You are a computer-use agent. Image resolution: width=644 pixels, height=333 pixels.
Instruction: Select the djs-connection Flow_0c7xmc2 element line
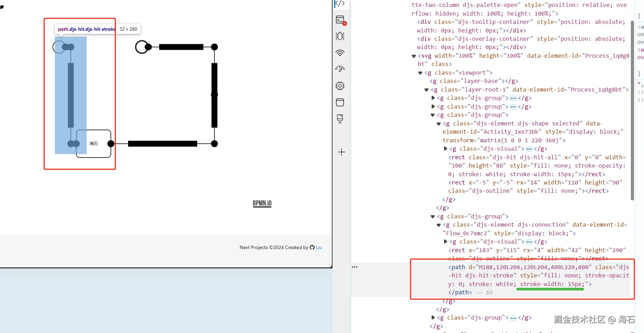tap(535, 229)
